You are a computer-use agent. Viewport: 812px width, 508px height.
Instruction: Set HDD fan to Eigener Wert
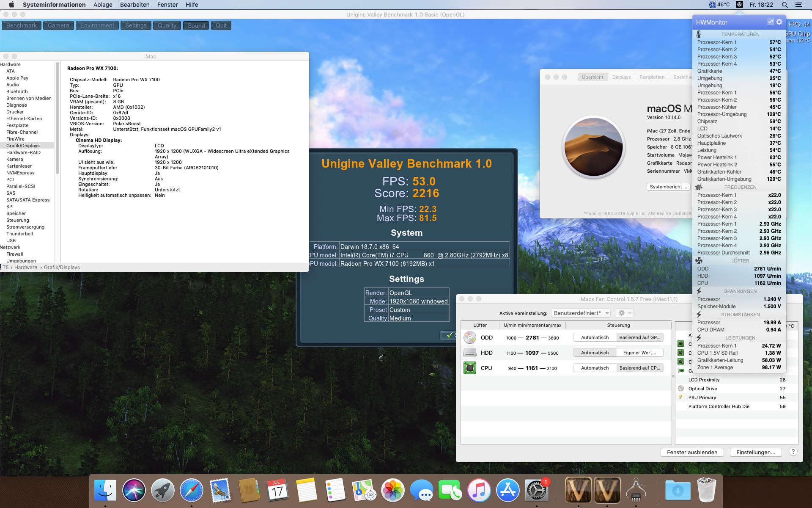point(639,353)
